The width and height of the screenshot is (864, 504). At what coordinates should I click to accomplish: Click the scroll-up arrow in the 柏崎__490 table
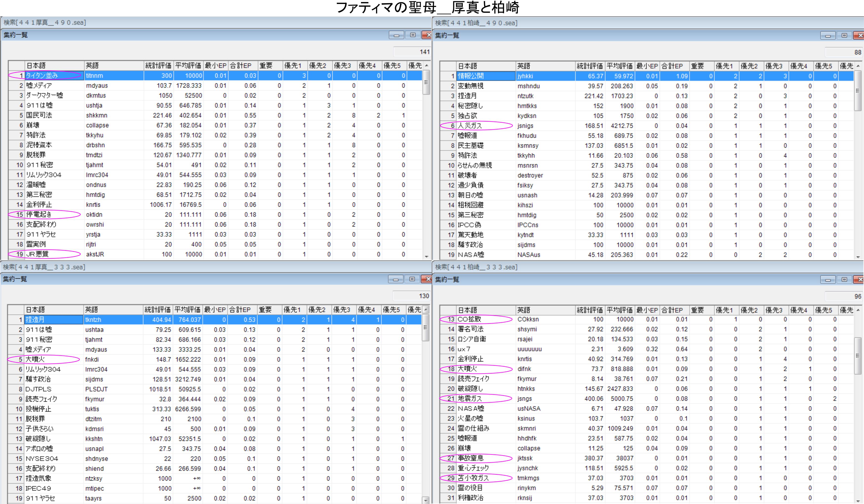coord(858,66)
